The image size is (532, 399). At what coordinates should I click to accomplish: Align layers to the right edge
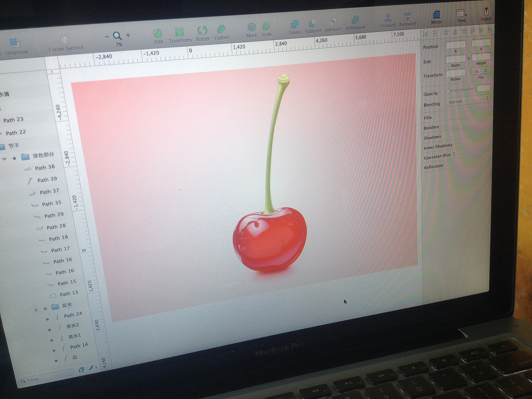[x=464, y=31]
